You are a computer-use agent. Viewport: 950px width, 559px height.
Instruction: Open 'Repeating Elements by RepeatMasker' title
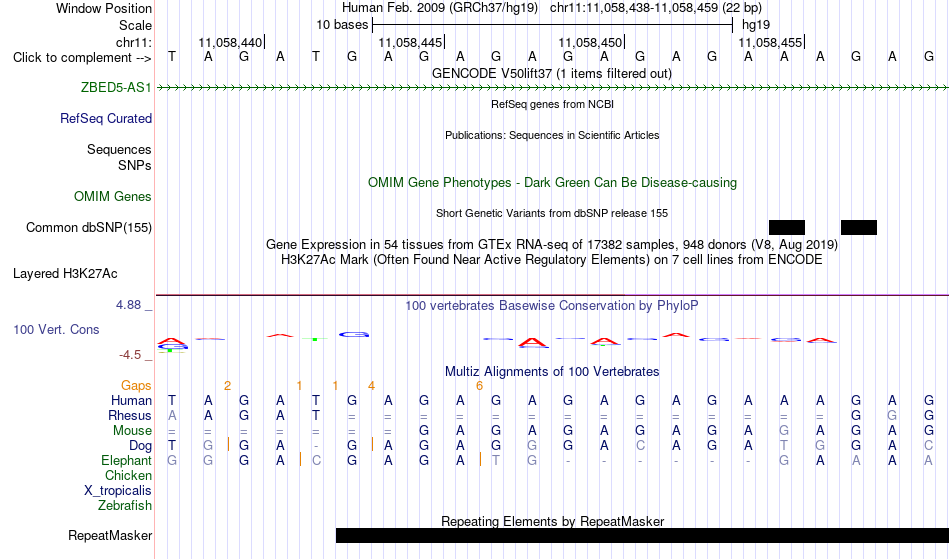tap(553, 521)
